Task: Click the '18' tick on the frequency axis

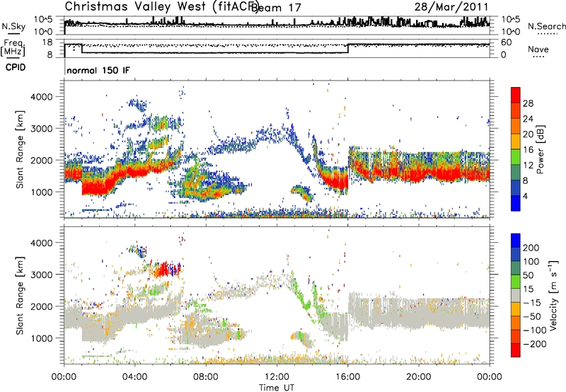Action: tap(47, 42)
